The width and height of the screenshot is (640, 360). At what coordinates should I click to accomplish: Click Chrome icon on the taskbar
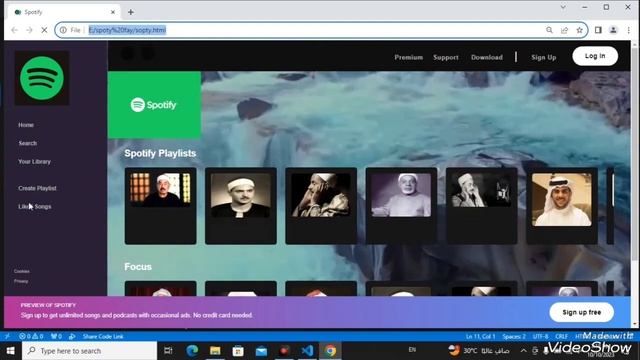coord(330,351)
